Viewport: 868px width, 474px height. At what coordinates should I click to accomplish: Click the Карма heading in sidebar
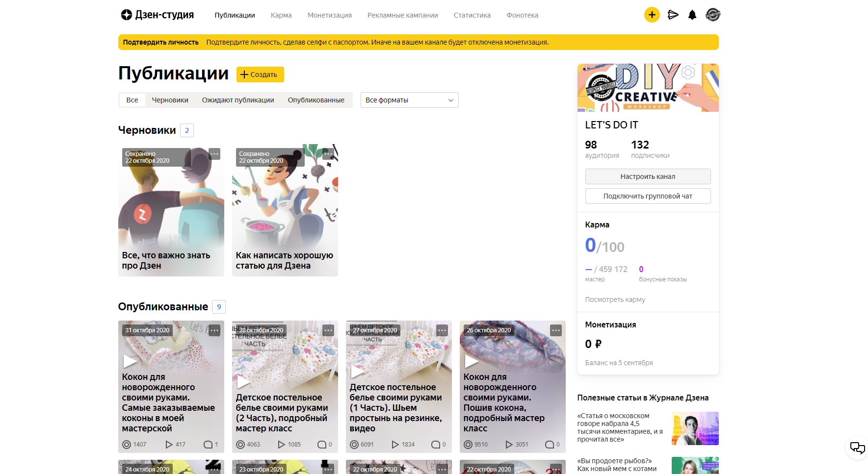597,225
